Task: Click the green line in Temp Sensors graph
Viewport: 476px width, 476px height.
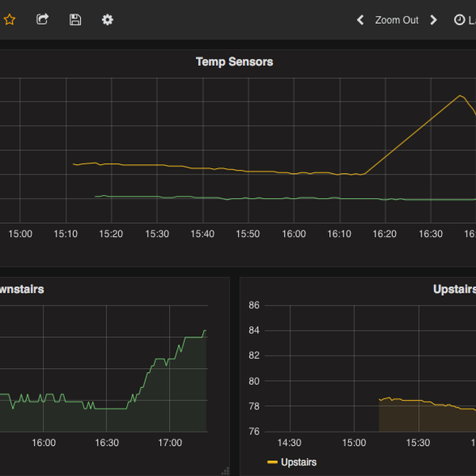Action: [238, 198]
